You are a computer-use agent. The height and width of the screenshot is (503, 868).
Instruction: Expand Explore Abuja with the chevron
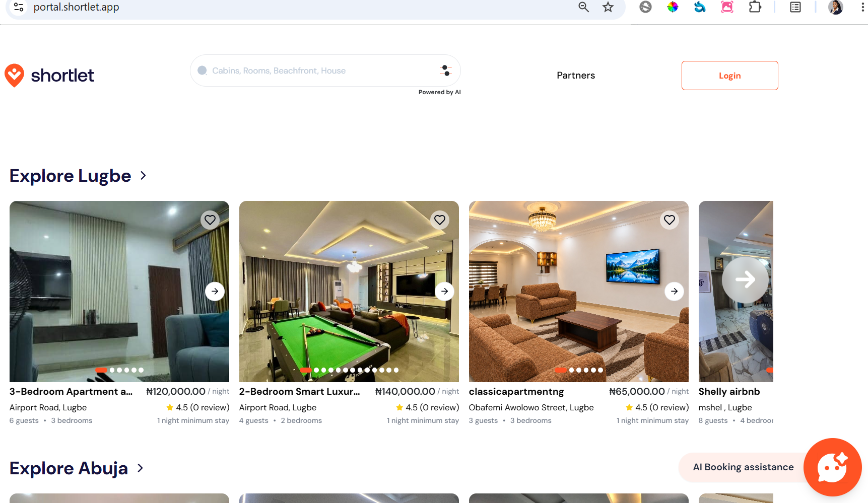coord(141,468)
